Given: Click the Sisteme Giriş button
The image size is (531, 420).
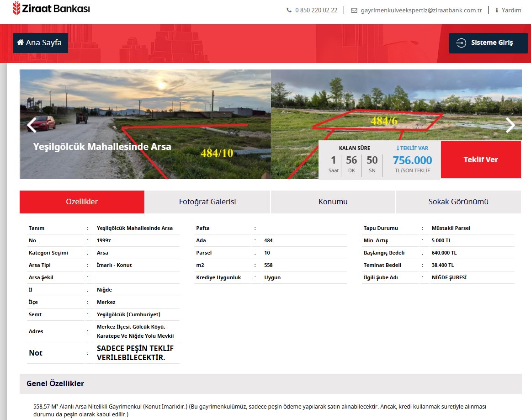Looking at the screenshot, I should pyautogui.click(x=488, y=43).
